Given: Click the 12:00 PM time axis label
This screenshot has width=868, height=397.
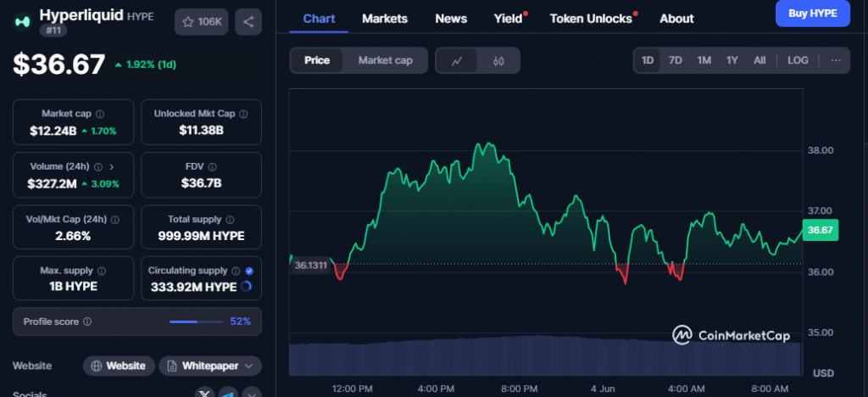Looking at the screenshot, I should pyautogui.click(x=350, y=389).
